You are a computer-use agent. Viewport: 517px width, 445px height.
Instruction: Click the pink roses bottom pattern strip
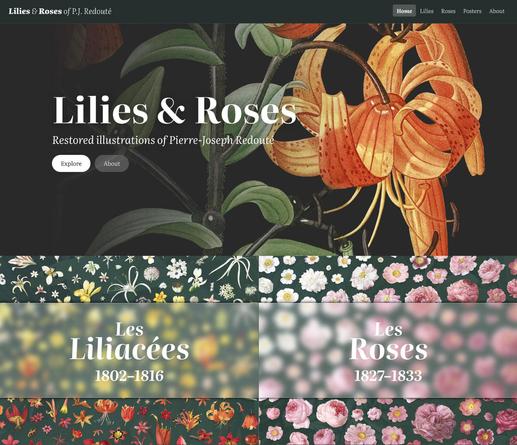(388, 421)
